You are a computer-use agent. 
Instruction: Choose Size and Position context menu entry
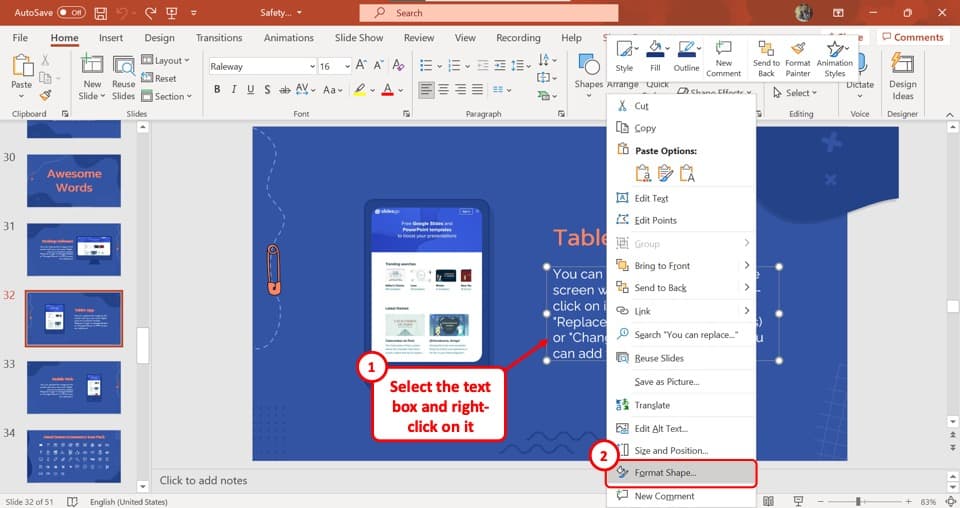tap(681, 450)
